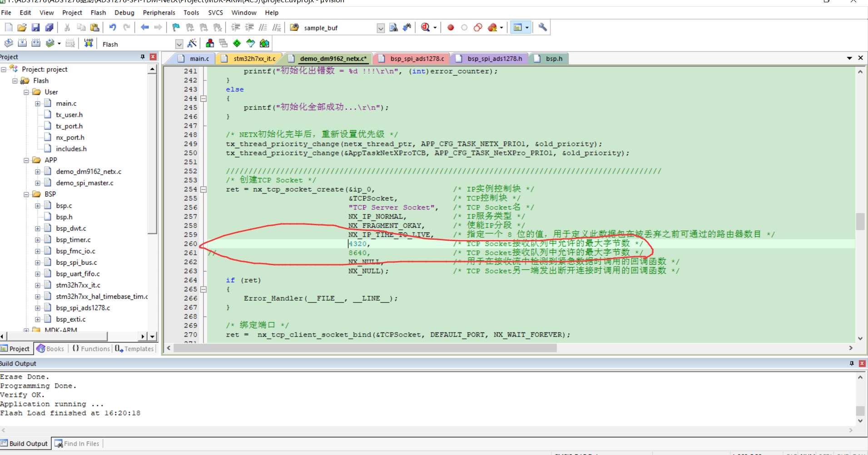
Task: Start or stop debug session
Action: pos(426,28)
